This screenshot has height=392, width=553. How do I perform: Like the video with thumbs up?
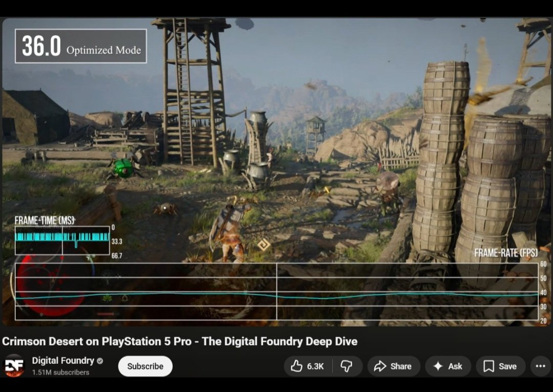pos(307,366)
